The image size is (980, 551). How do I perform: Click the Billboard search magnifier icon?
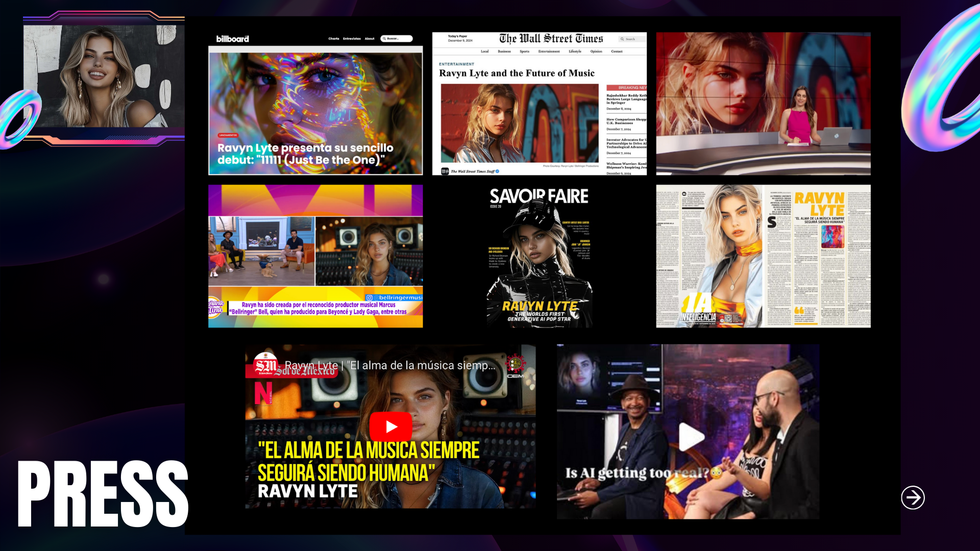[x=384, y=39]
